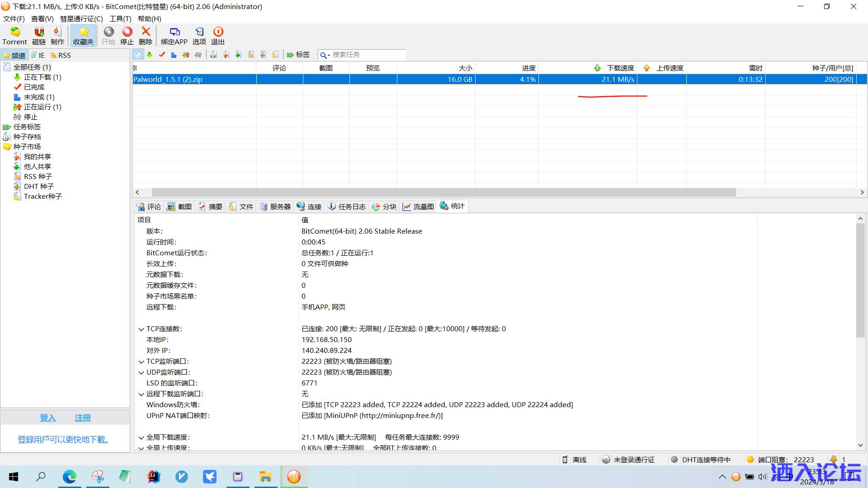868x488 pixels.
Task: Open the search task dropdown arrow
Action: [x=329, y=55]
